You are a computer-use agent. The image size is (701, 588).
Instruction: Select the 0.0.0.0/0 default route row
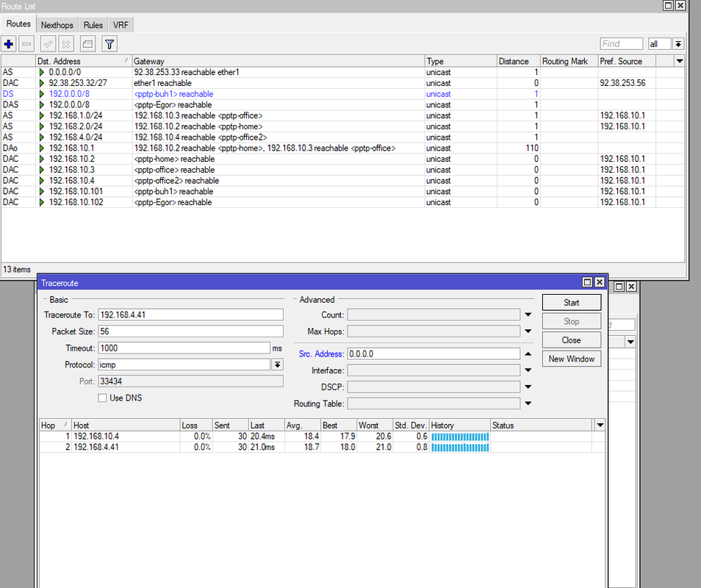coord(342,72)
